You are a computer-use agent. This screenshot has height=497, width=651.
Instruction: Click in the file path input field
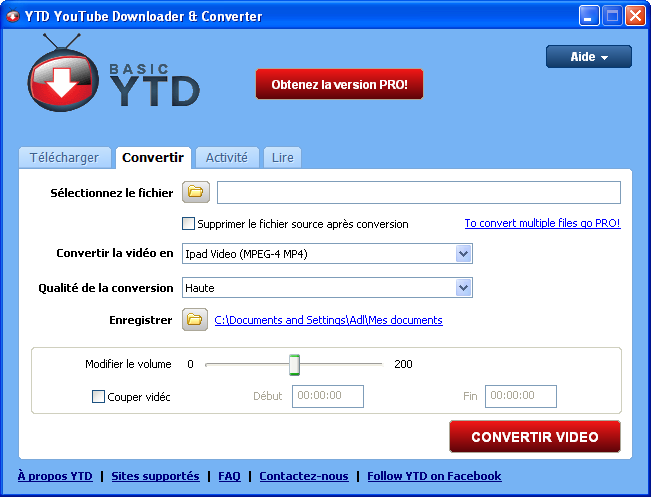point(419,192)
